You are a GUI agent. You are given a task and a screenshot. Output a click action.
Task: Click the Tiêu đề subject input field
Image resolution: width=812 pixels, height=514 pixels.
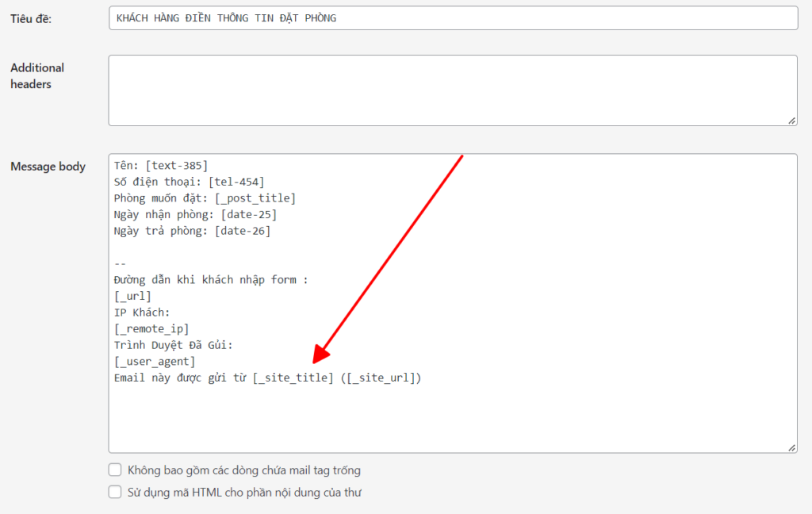click(452, 18)
